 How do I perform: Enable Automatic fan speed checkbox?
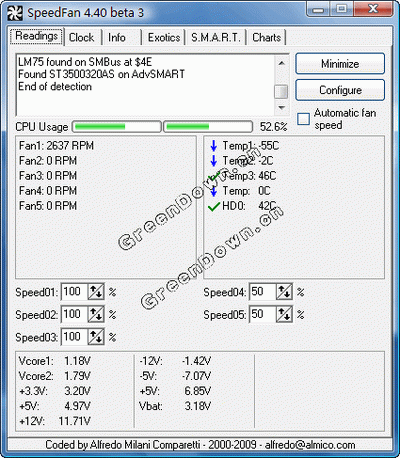pyautogui.click(x=303, y=119)
